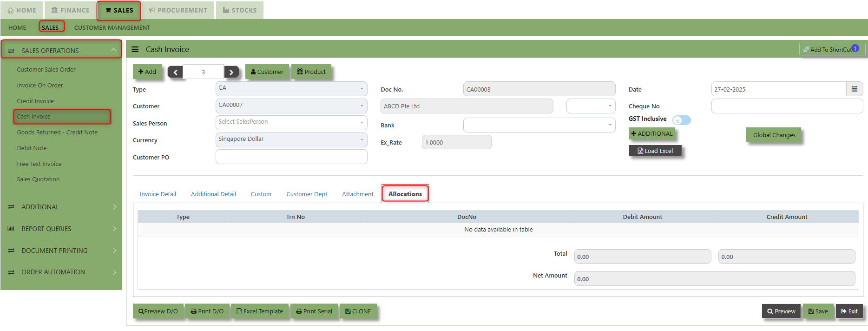The width and height of the screenshot is (868, 331).
Task: Open Preview D/O
Action: pyautogui.click(x=158, y=311)
